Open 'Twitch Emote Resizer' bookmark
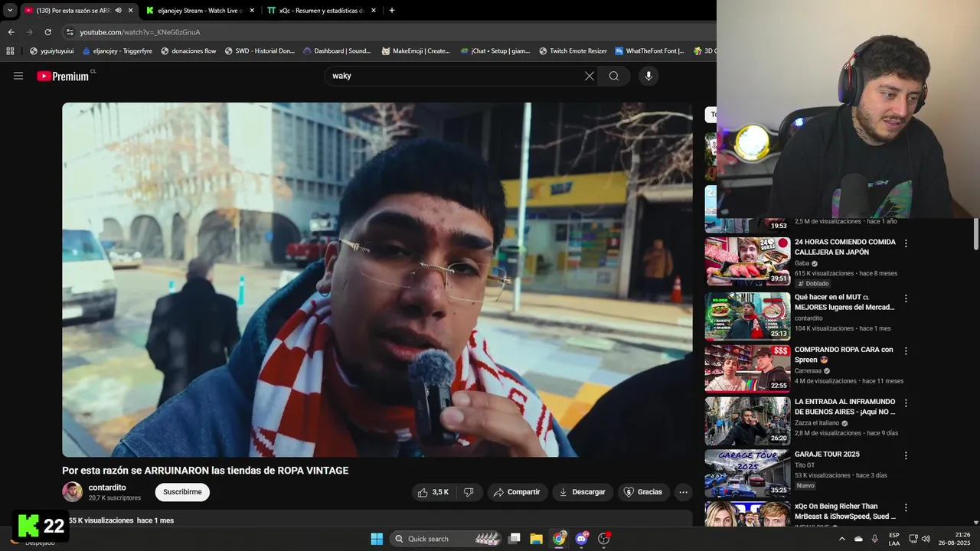This screenshot has width=980, height=551. click(573, 51)
